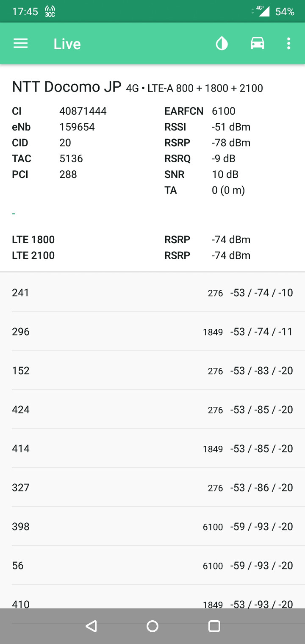The width and height of the screenshot is (305, 644).
Task: Tap the LTE 1800 carrier row
Action: 131,240
